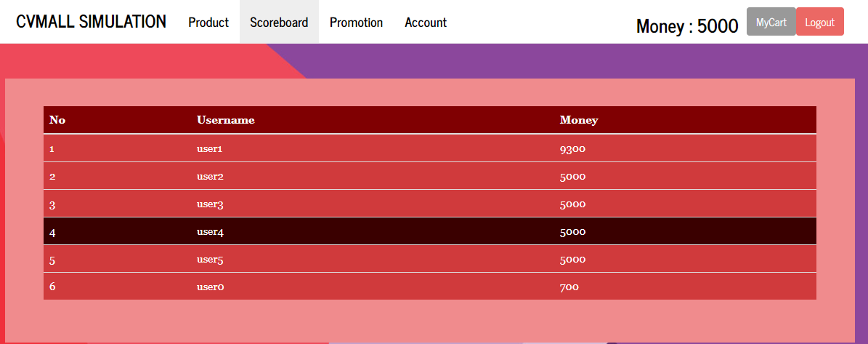
Task: Select the user0 username cell
Action: click(210, 287)
